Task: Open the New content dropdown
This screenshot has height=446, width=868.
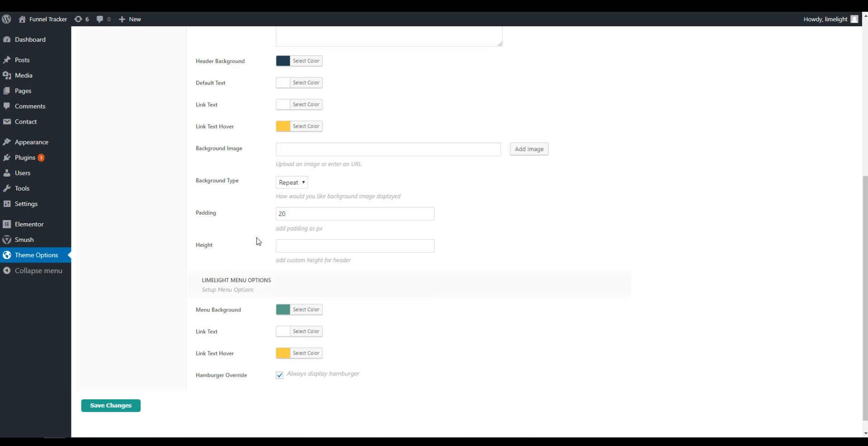Action: 130,19
